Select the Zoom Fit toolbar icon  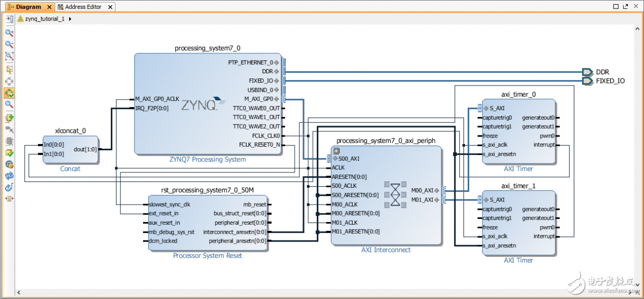tap(9, 56)
